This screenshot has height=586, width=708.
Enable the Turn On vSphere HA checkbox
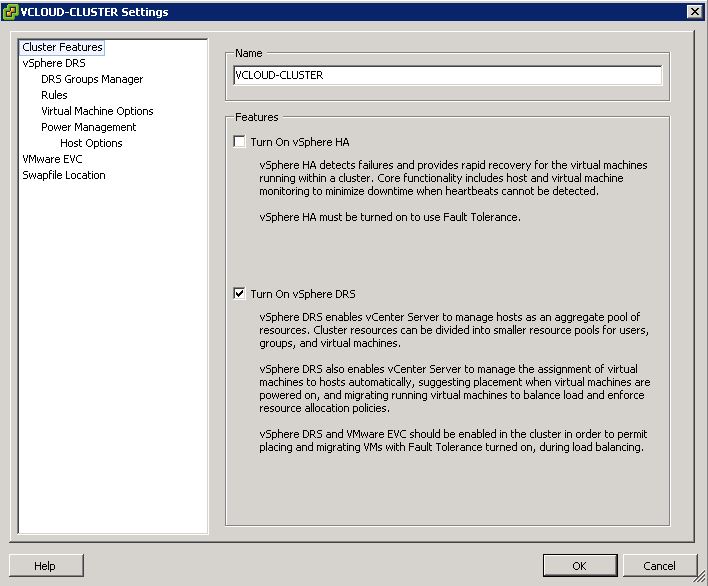coord(239,142)
